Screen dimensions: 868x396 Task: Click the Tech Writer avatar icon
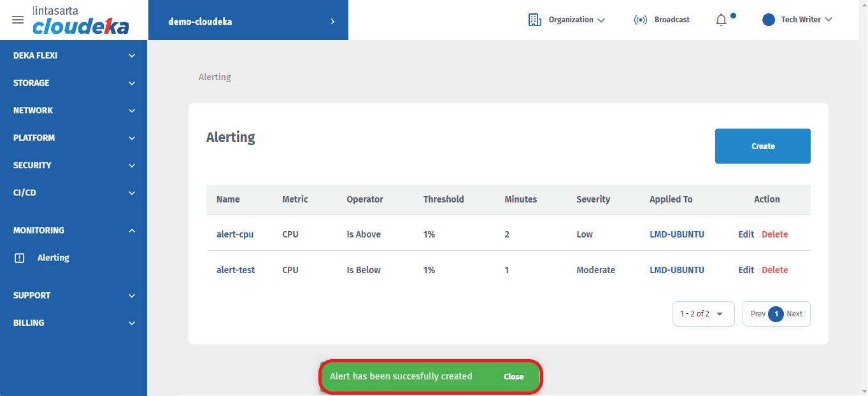(769, 20)
